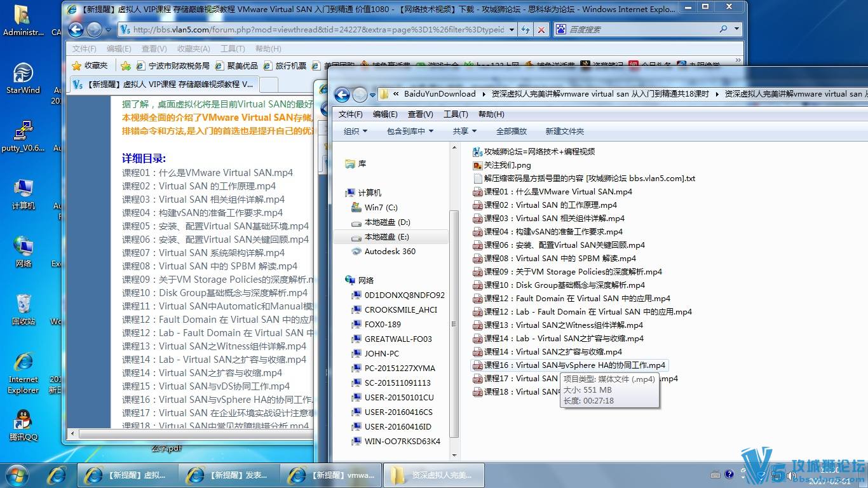Image resolution: width=868 pixels, height=488 pixels.
Task: Select file 关注我们.png in Explorer
Action: 502,165
